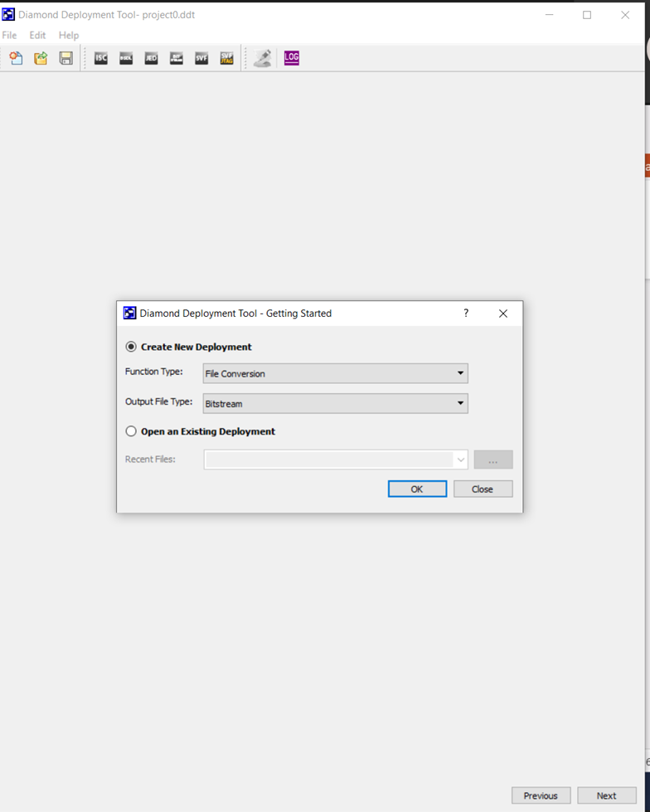
Task: Open the Function Type dropdown
Action: coord(335,373)
